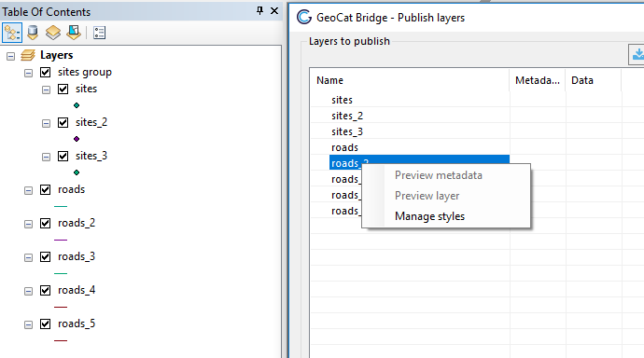Toggle visibility of the roads_3 layer
This screenshot has height=358, width=644.
tap(45, 256)
